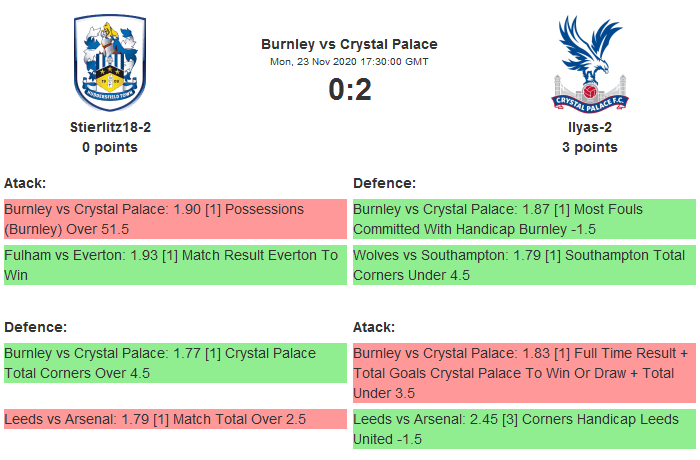
Task: Click the 3 points label under Ilyas-2
Action: [x=589, y=147]
